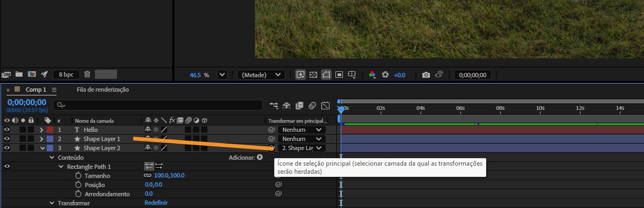This screenshot has height=208, width=644.
Task: Open Interpret Footage in Project panel
Action: pos(6,74)
